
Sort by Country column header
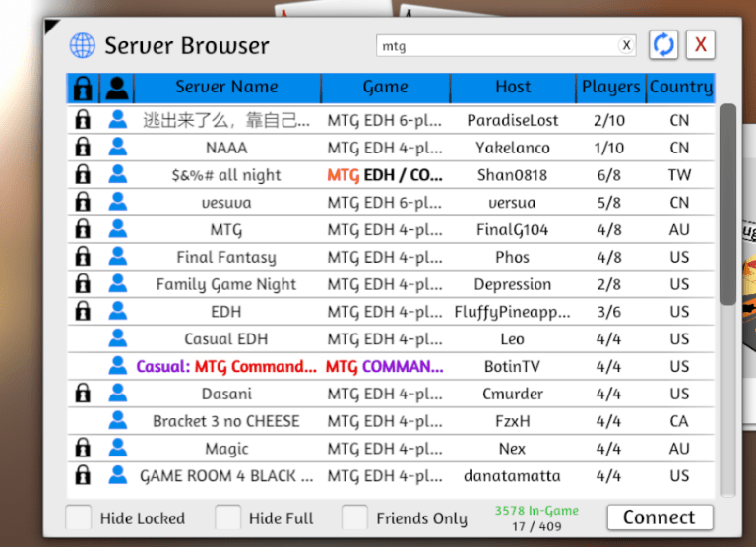point(681,88)
